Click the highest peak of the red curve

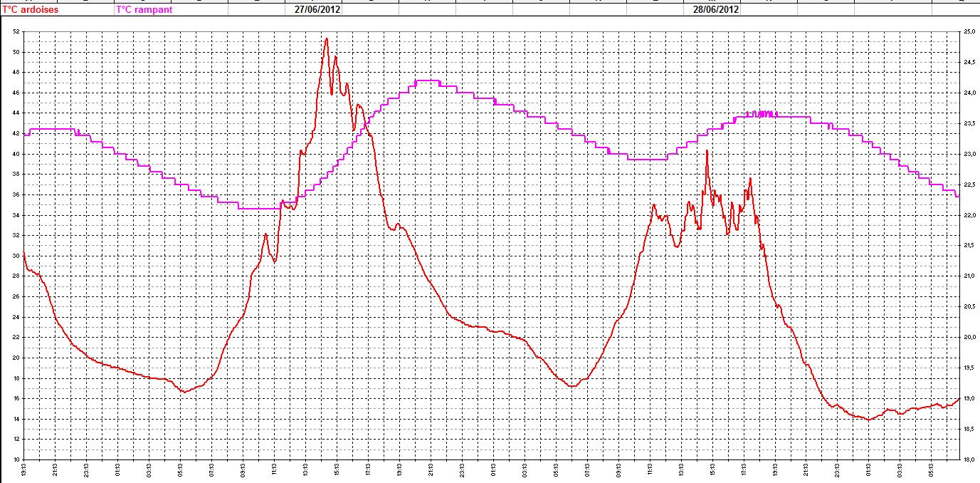tap(326, 39)
